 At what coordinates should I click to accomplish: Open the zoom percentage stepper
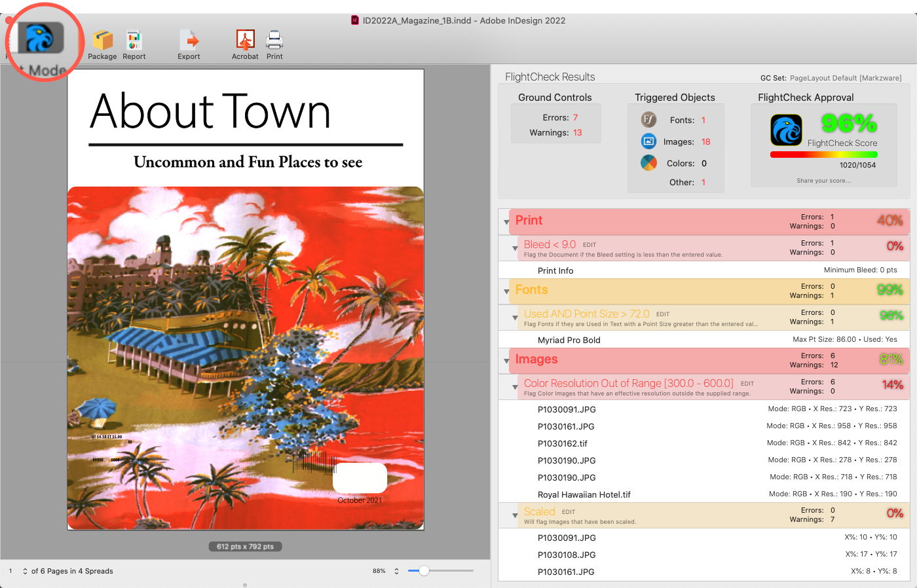396,571
